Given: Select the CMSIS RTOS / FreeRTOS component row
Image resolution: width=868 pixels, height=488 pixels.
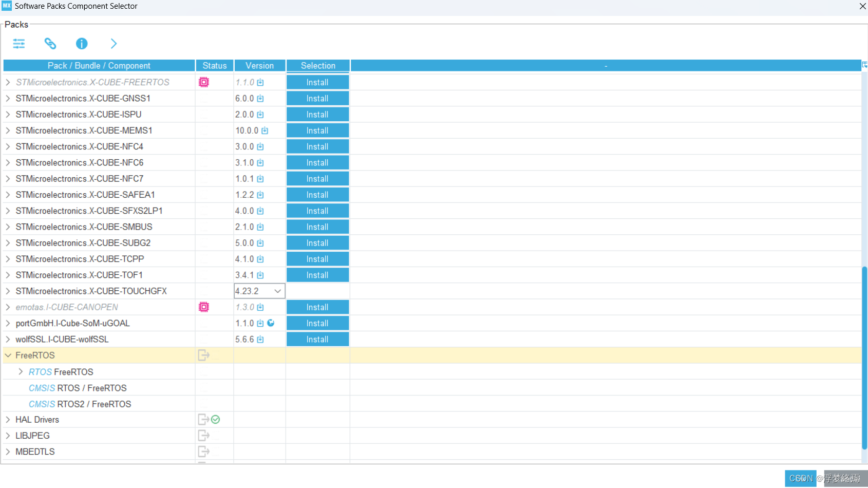Looking at the screenshot, I should click(432, 388).
